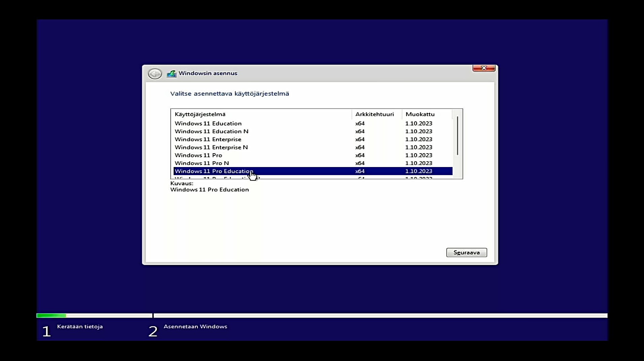Select Windows 11 Enterprise N row

313,147
